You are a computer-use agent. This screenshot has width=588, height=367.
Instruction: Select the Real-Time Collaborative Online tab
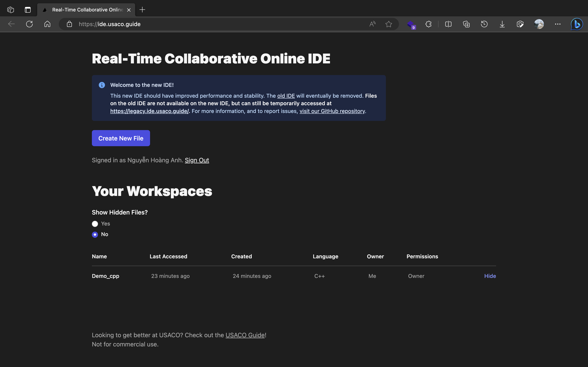pos(87,10)
